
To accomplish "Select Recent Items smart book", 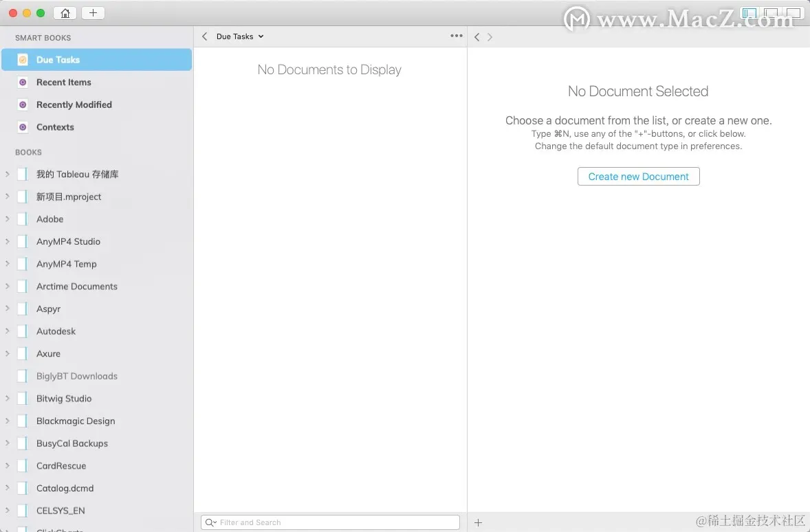I will [63, 82].
